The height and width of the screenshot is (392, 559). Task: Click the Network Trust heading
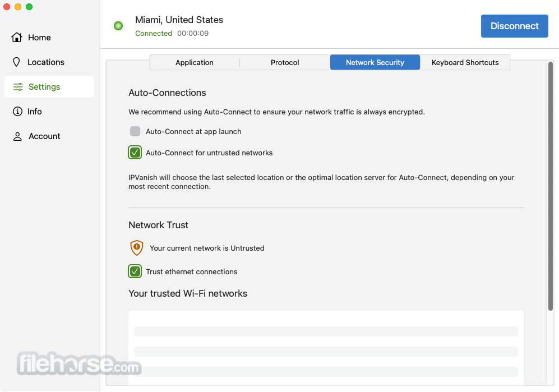158,225
